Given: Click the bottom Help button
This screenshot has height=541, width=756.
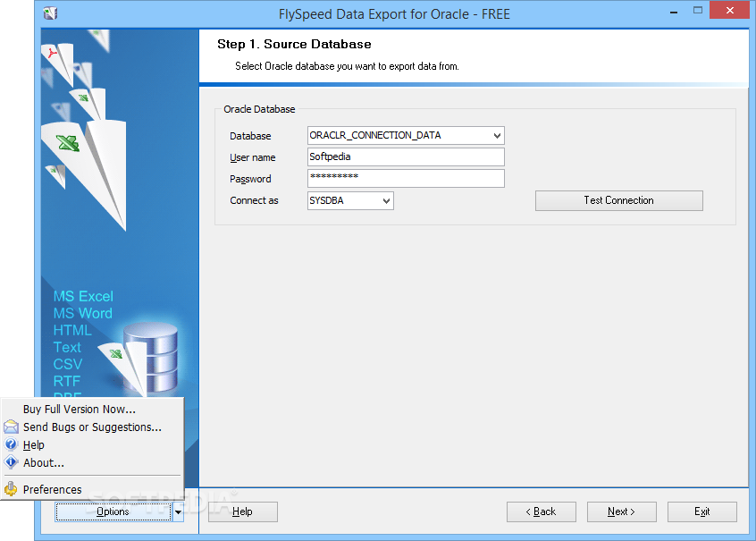Looking at the screenshot, I should coord(242,511).
